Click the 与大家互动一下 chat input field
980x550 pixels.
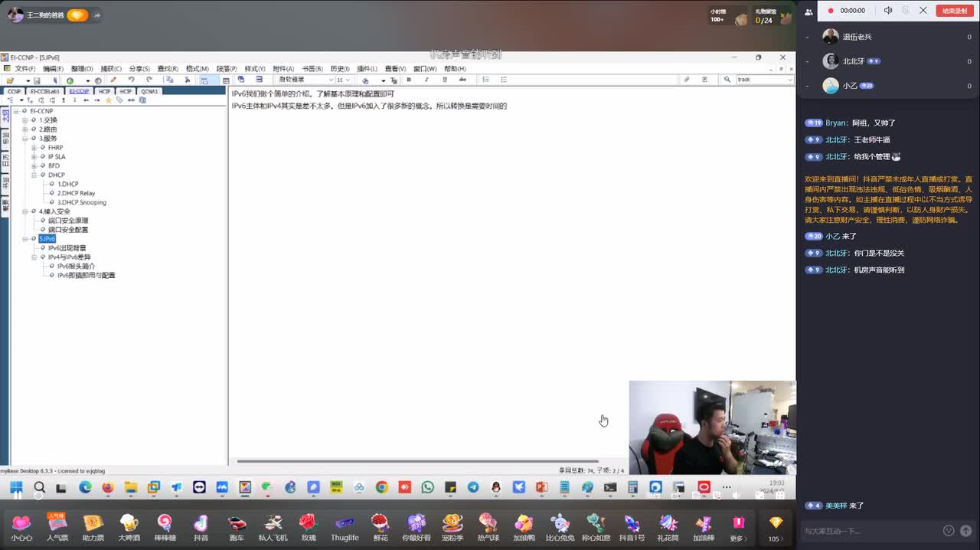pos(871,530)
